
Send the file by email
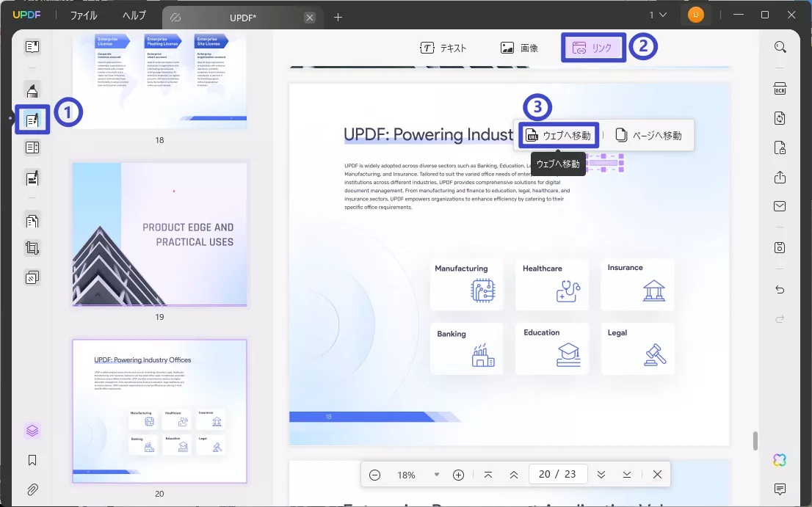pos(780,206)
